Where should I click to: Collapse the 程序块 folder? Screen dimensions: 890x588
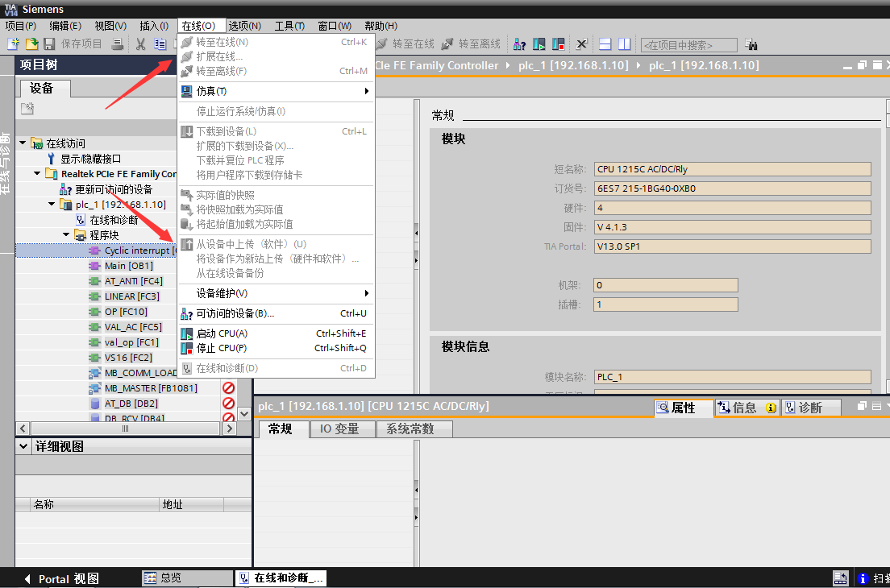point(67,235)
